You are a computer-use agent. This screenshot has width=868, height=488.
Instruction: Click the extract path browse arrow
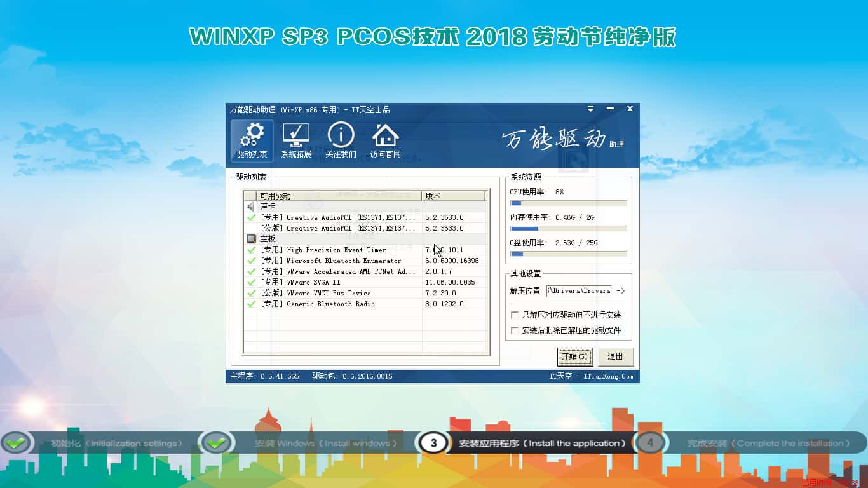(621, 291)
